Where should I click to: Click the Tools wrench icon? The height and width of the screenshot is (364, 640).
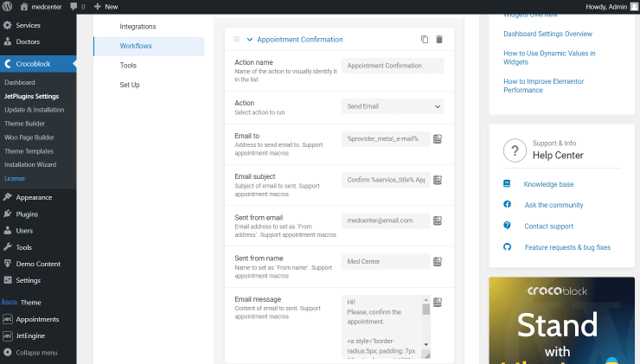[x=7, y=247]
